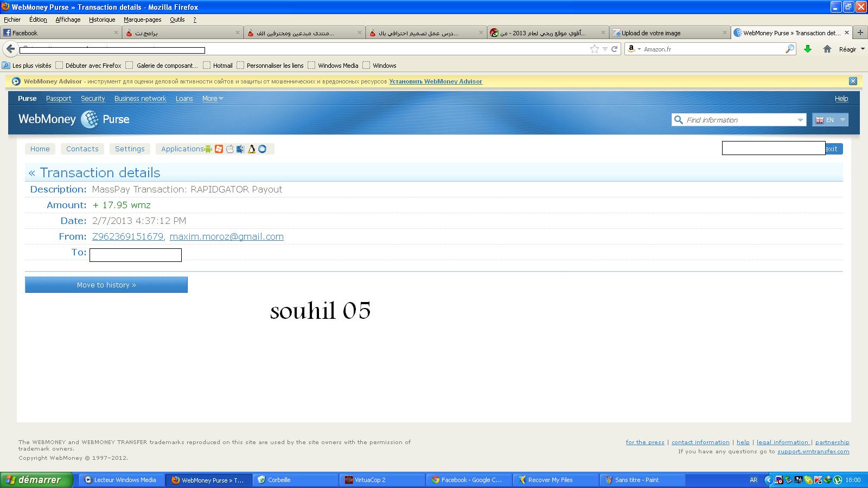Click the Passport navigation link
The height and width of the screenshot is (488, 868).
59,99
